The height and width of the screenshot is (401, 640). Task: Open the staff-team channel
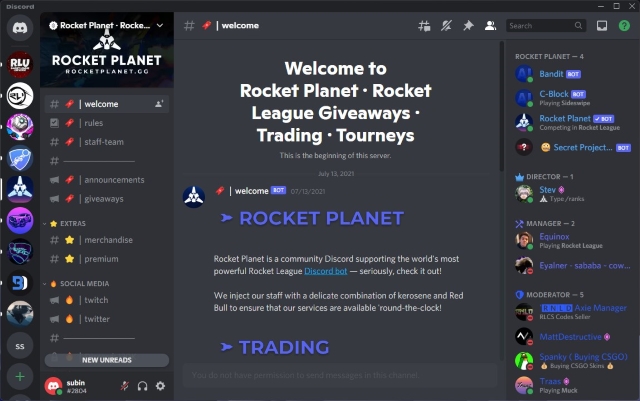coord(107,142)
